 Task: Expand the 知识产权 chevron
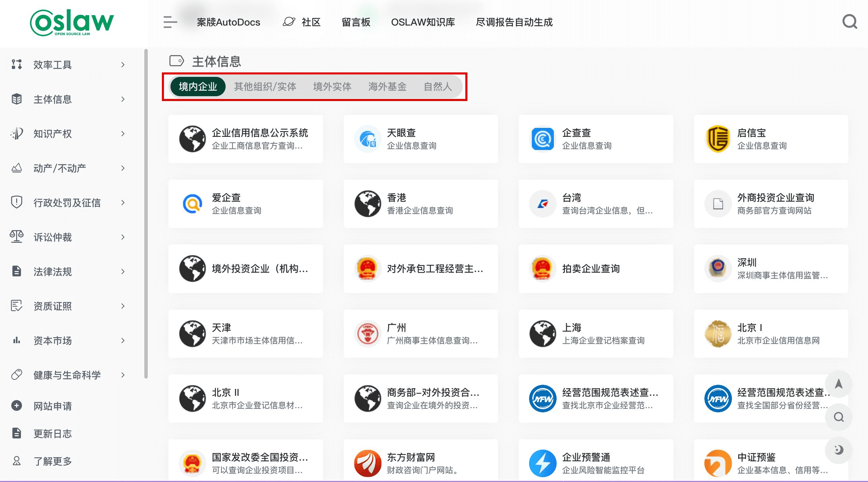point(123,133)
